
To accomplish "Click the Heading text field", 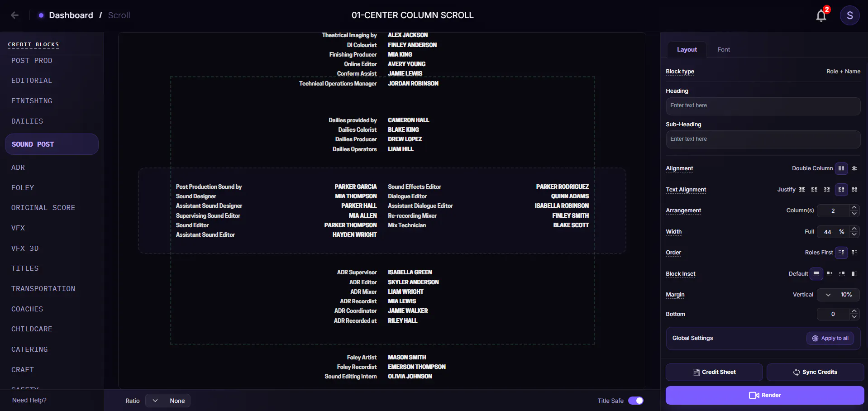I will [x=763, y=106].
